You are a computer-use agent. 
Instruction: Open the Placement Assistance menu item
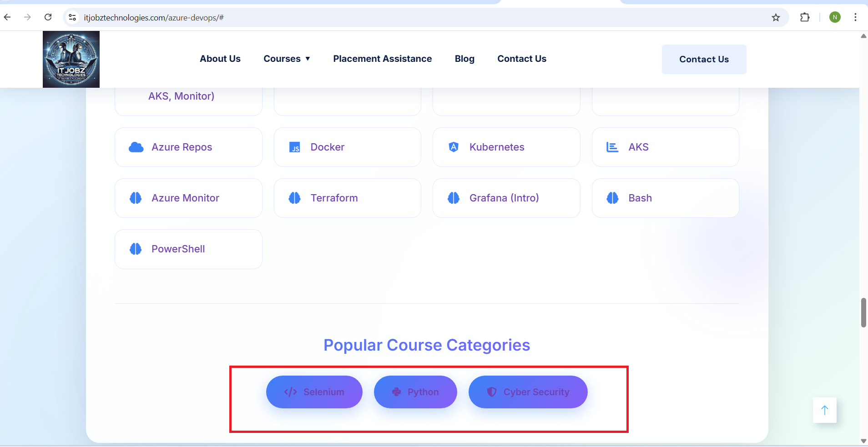[x=382, y=59]
